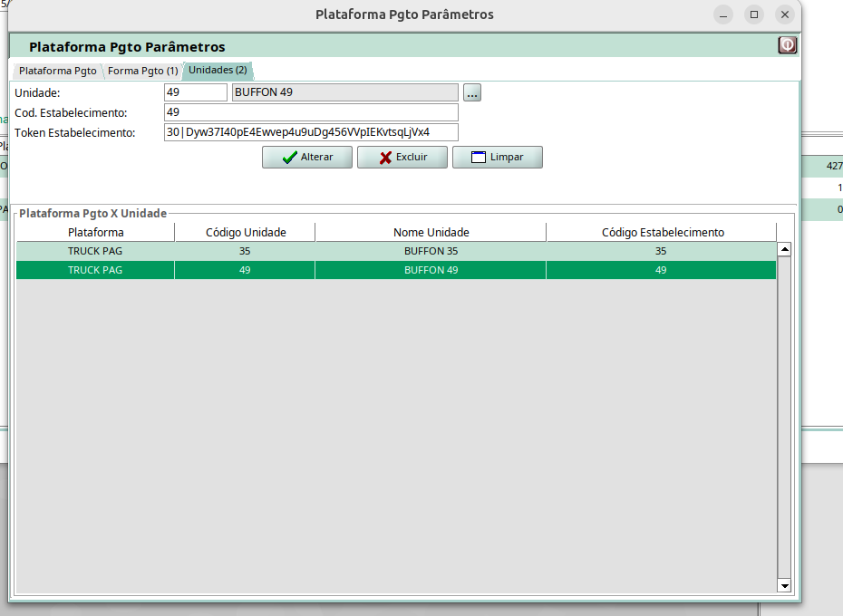The width and height of the screenshot is (843, 616).
Task: Select the TRUCK PAG row for BUFFON 35
Action: [x=395, y=251]
